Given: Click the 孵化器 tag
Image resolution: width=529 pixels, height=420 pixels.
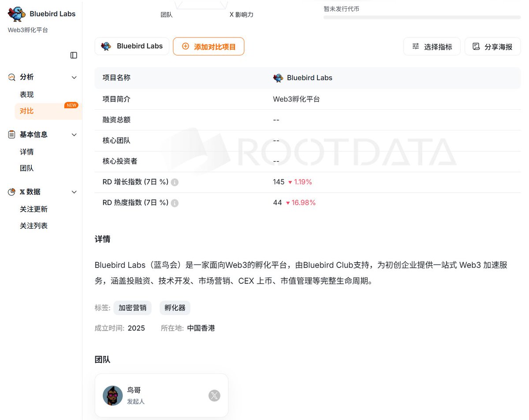Looking at the screenshot, I should point(175,308).
